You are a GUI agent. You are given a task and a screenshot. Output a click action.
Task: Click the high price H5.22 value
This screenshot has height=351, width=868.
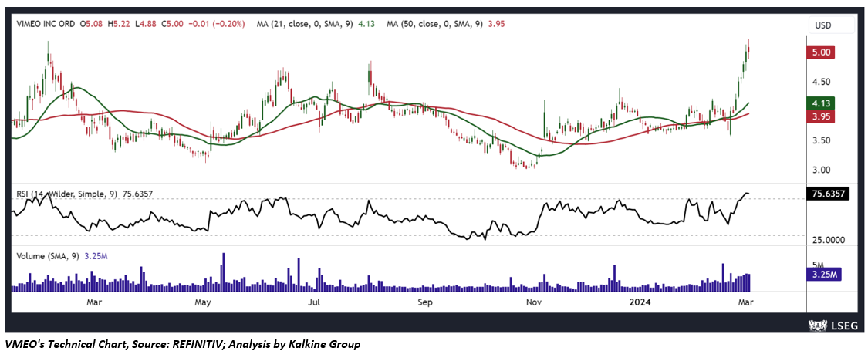(x=119, y=24)
